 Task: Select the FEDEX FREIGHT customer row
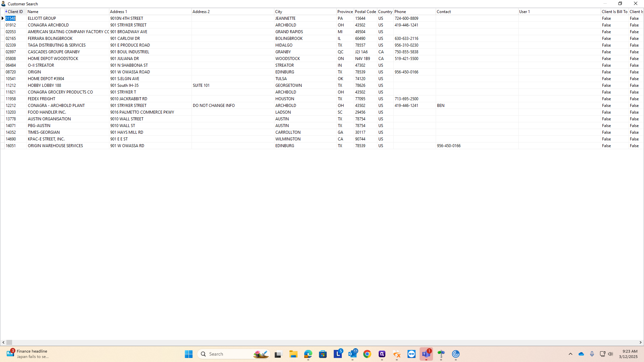point(42,99)
